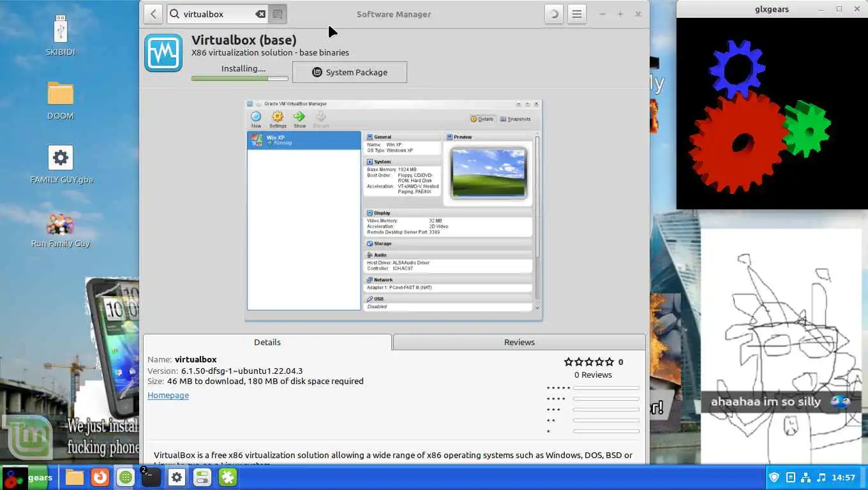
Task: Go back with the Software Manager back arrow
Action: point(153,14)
